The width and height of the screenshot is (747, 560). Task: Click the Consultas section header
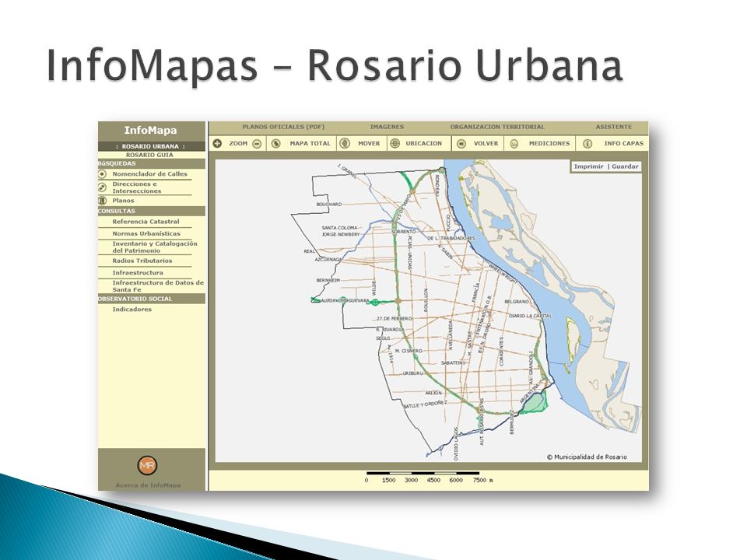click(x=152, y=212)
